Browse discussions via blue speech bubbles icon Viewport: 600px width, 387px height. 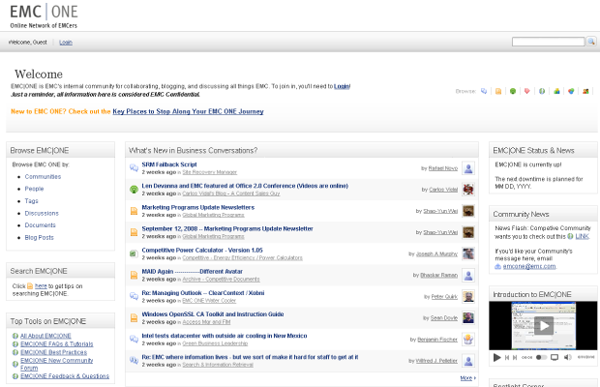click(484, 91)
